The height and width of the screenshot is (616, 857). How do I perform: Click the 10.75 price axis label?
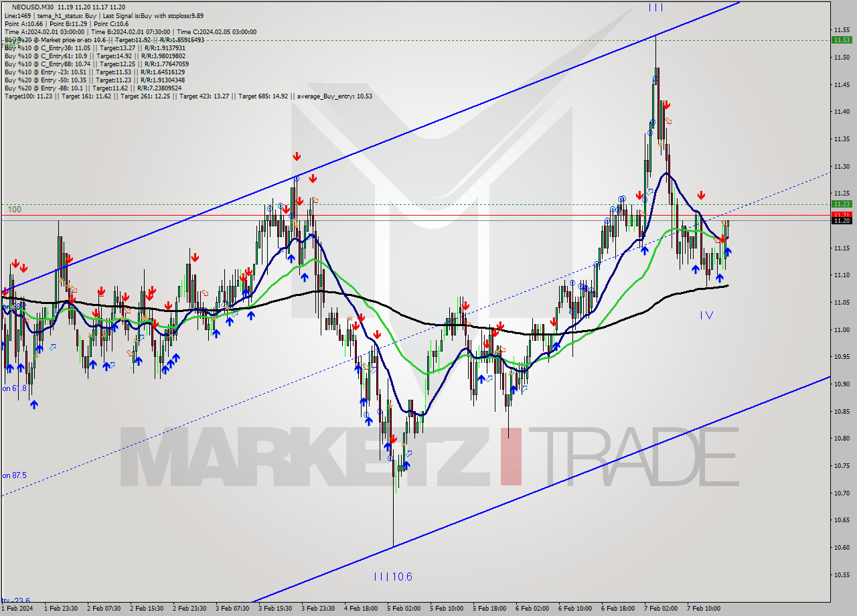point(842,465)
